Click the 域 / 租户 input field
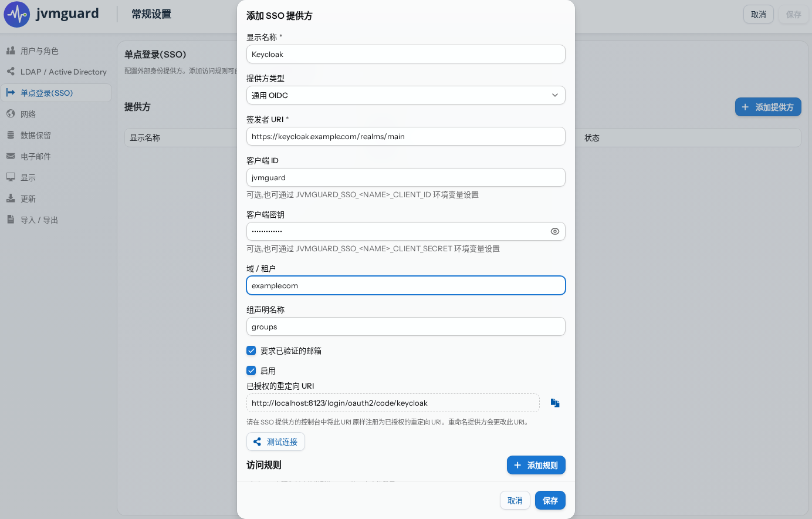 point(406,285)
